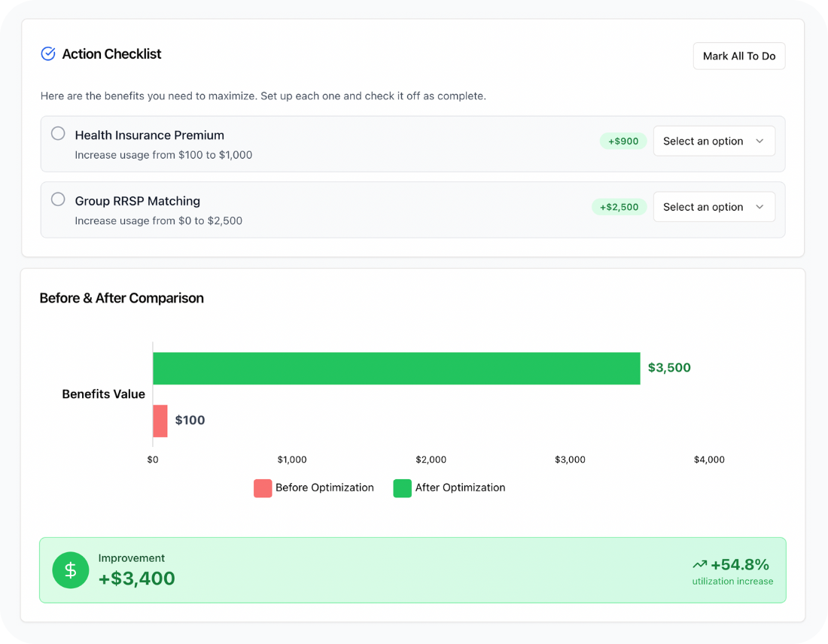The width and height of the screenshot is (828, 644).
Task: Click the red Before Optimization legend swatch
Action: click(x=263, y=488)
